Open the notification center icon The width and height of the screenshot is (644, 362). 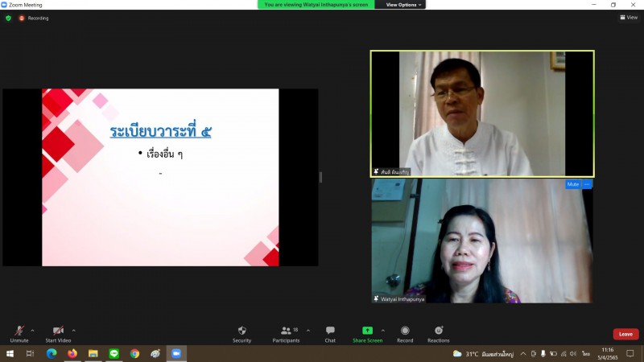pos(630,354)
